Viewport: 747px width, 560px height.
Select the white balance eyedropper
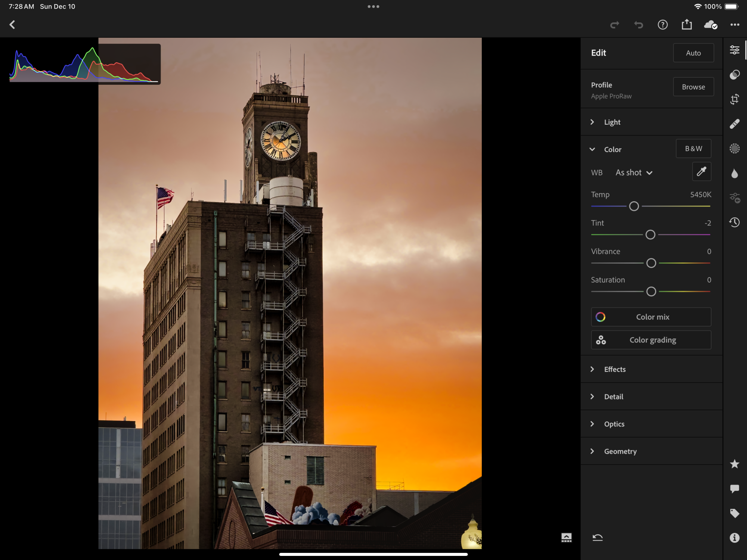pos(701,172)
